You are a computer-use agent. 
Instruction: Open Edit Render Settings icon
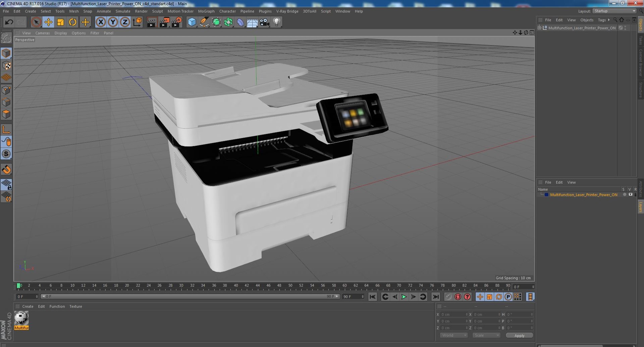pyautogui.click(x=176, y=22)
